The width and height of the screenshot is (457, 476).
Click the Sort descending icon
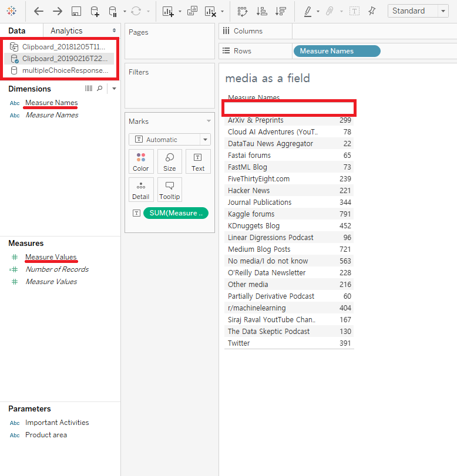coord(280,12)
